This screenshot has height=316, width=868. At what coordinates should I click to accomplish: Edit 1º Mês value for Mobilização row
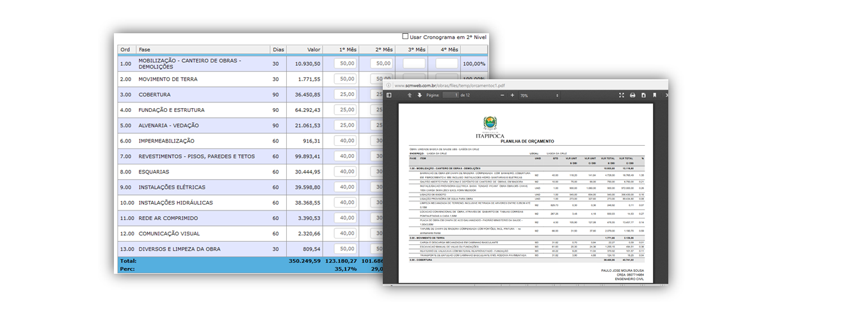(345, 64)
